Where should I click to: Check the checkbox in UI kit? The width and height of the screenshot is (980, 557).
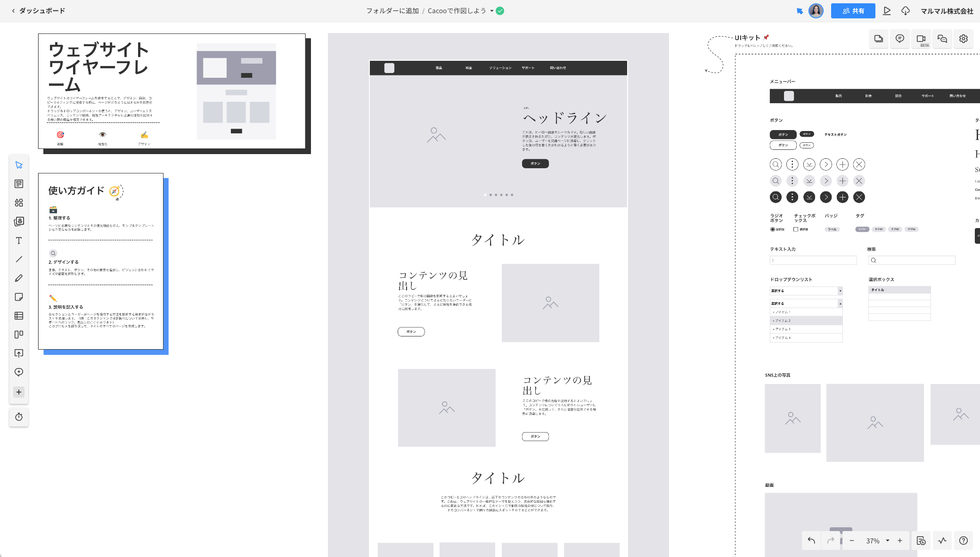pos(796,229)
